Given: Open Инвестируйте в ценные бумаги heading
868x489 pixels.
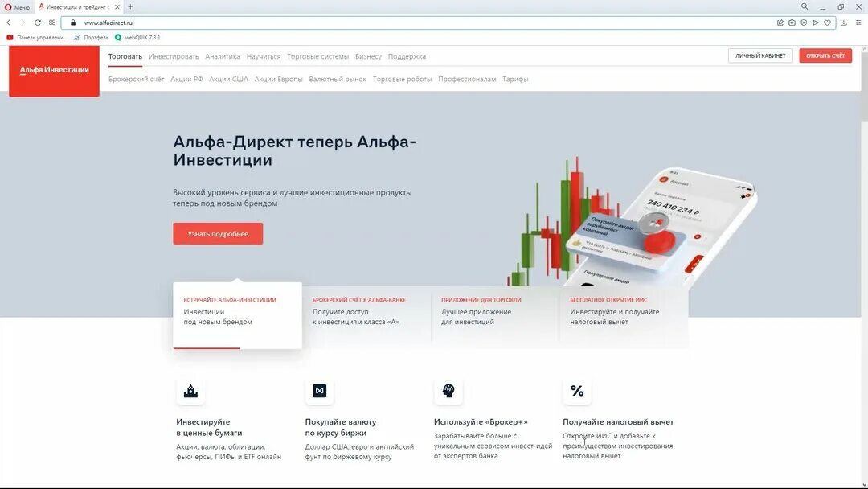Looking at the screenshot, I should click(x=209, y=427).
